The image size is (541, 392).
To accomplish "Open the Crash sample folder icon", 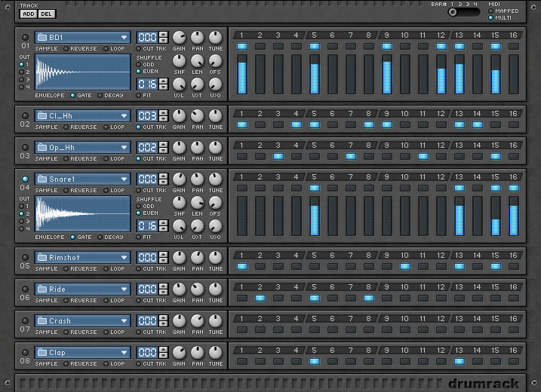I will [x=42, y=321].
